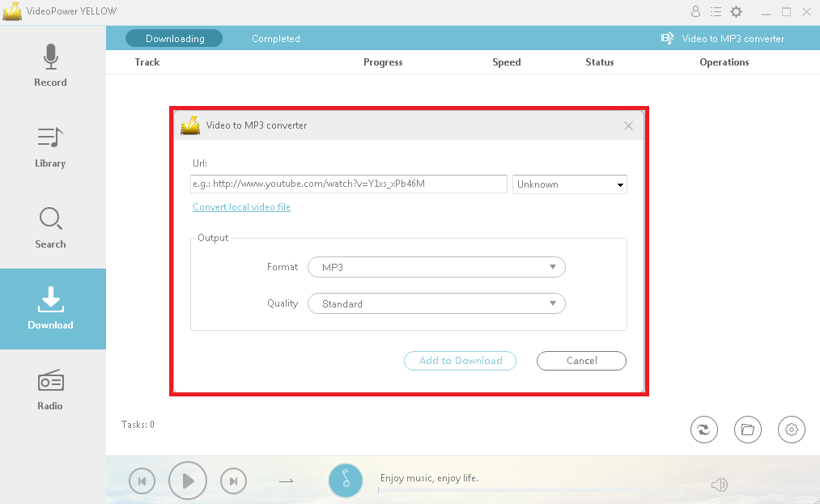This screenshot has width=820, height=504.
Task: Click the Add to Download button
Action: pos(460,361)
